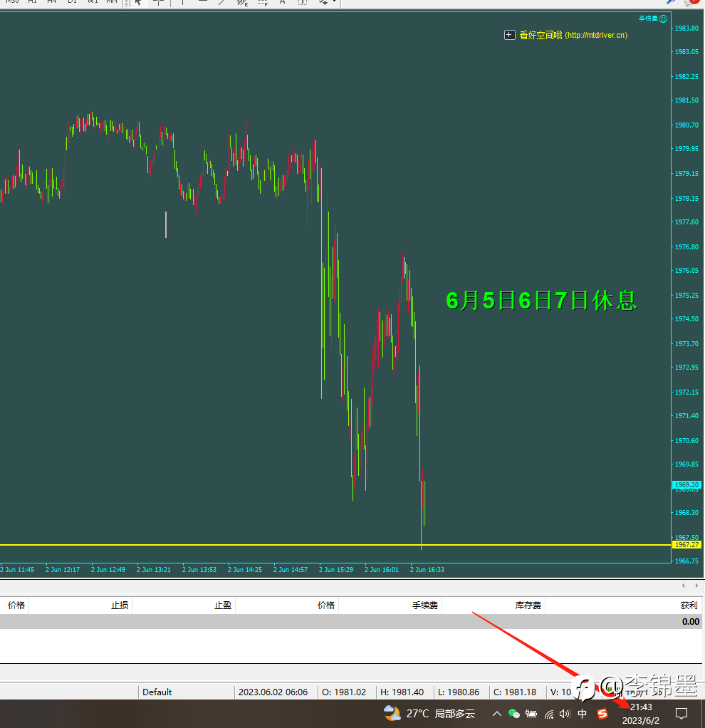Click the 2 Jun 13:21 time axis label

[154, 569]
